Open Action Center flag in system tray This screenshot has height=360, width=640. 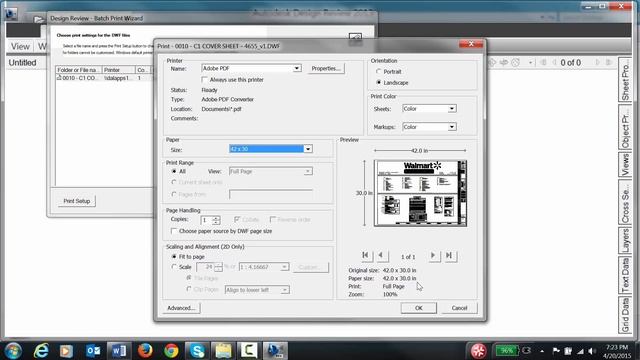click(556, 351)
